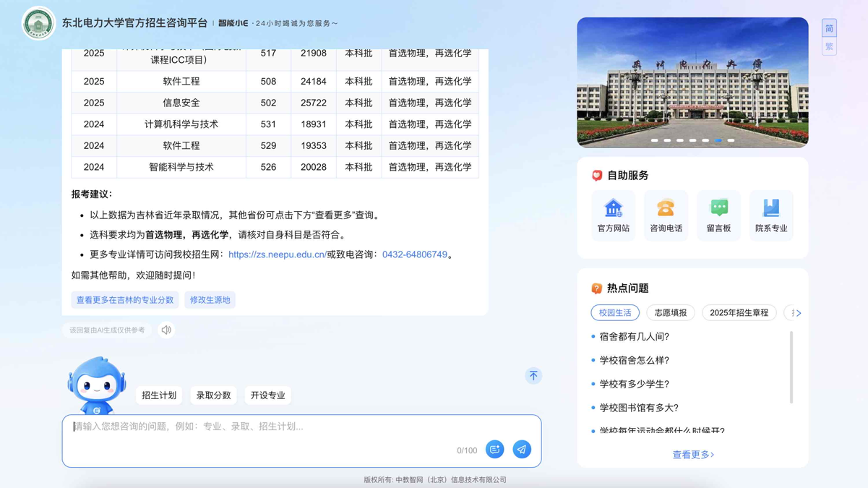Click 查看更多在吉林的专业分数 button

(125, 300)
